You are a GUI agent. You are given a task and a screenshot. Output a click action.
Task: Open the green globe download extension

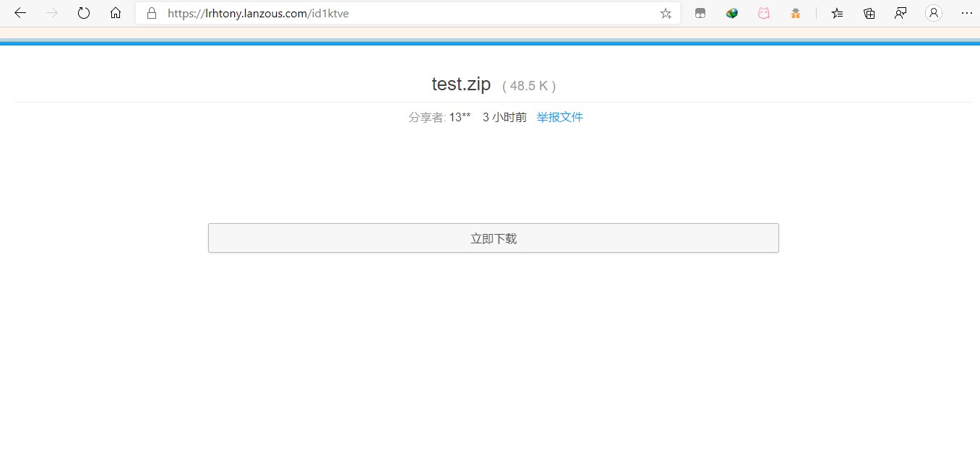point(732,13)
